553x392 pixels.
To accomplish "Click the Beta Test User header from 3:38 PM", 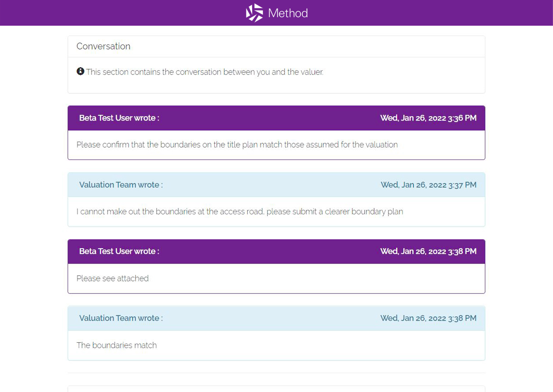I will click(119, 251).
